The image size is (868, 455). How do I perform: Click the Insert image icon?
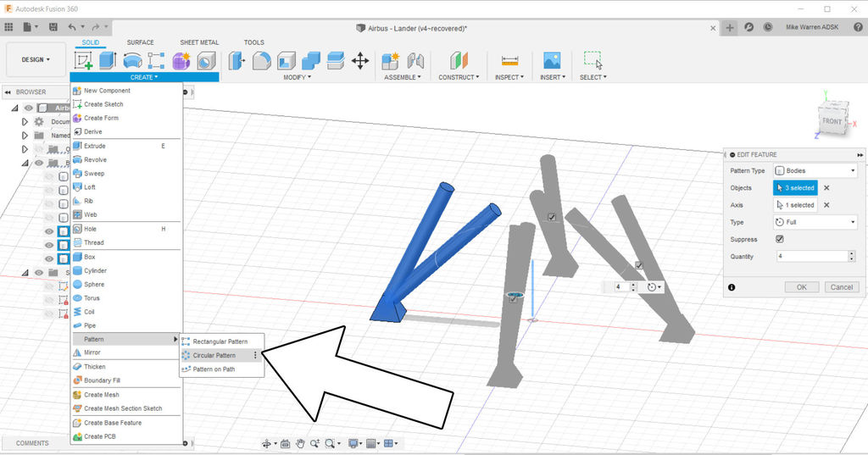coord(552,60)
